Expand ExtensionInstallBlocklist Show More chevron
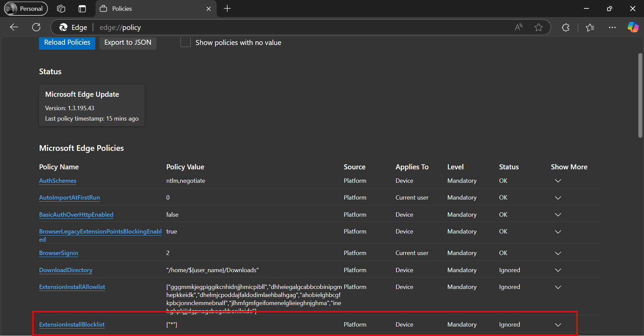This screenshot has width=644, height=336. (558, 325)
